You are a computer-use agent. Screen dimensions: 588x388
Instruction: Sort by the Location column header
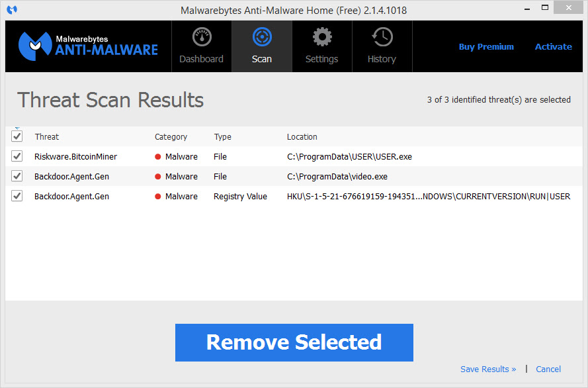pyautogui.click(x=302, y=137)
